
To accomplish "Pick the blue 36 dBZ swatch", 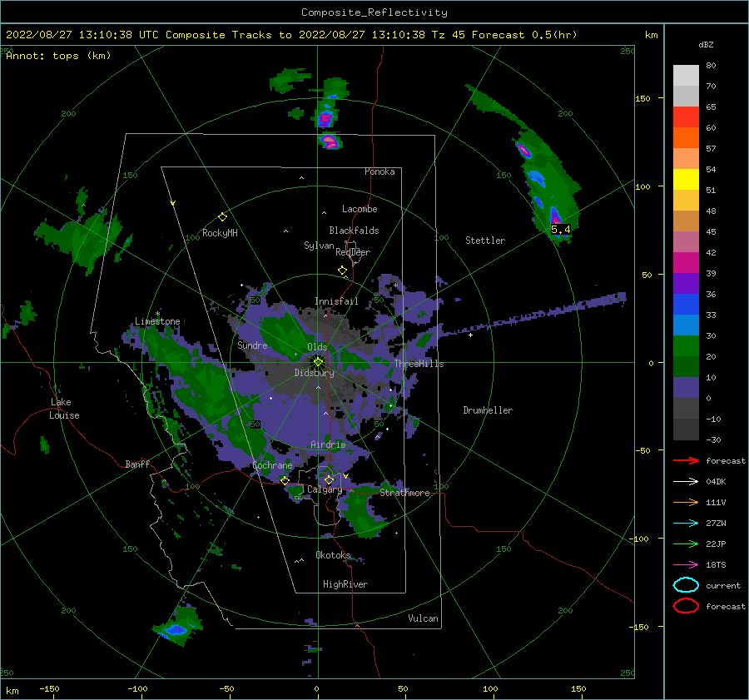I will tap(686, 305).
